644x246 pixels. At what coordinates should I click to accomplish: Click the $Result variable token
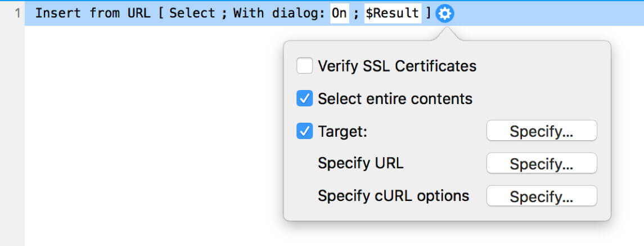click(393, 14)
